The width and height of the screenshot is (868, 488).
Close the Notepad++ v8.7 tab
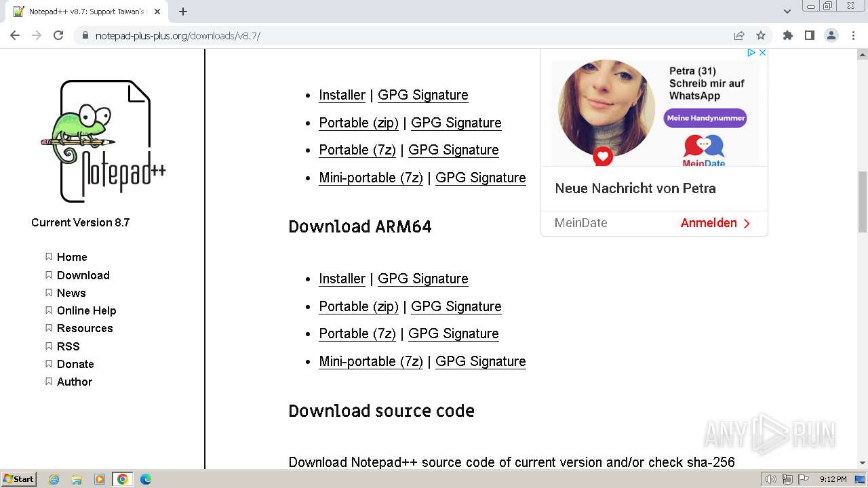pos(157,12)
